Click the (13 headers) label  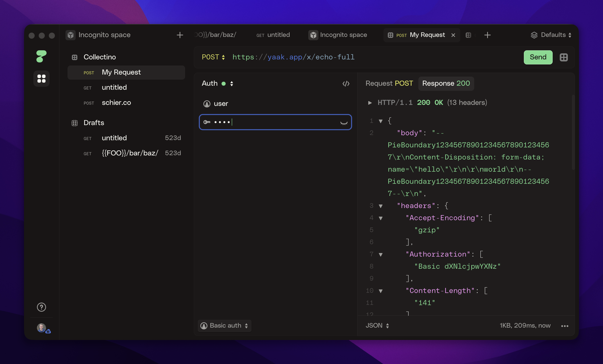point(467,103)
